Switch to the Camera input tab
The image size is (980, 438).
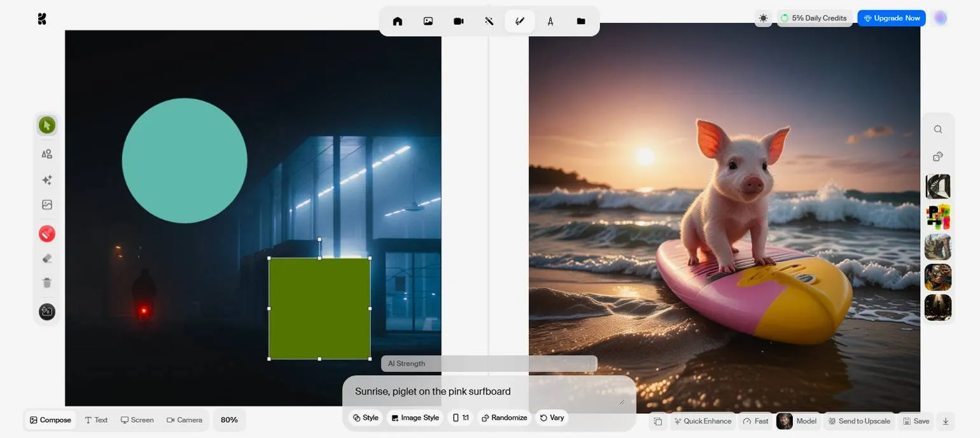pos(185,420)
